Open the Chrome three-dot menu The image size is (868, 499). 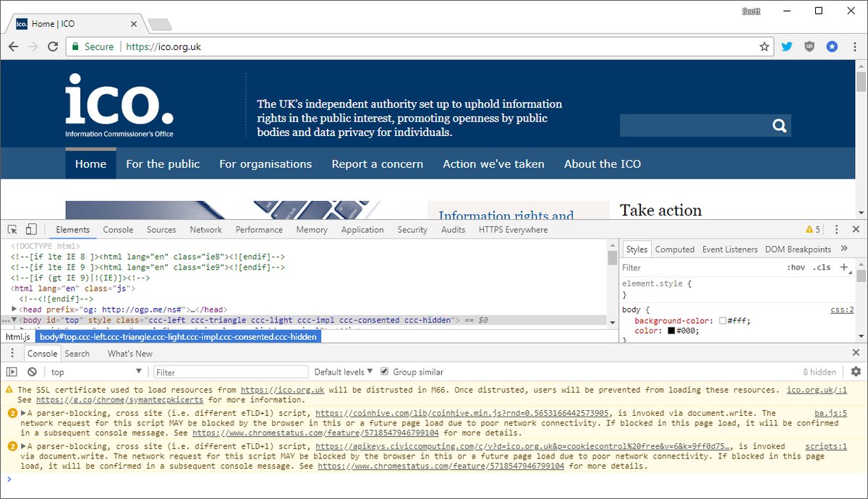point(854,46)
